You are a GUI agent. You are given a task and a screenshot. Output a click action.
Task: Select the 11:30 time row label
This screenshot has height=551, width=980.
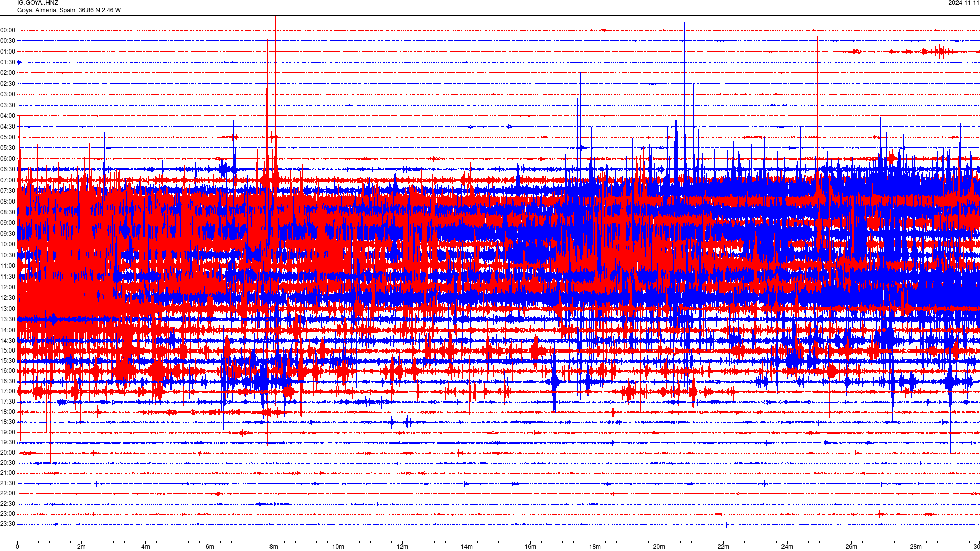tap(8, 277)
